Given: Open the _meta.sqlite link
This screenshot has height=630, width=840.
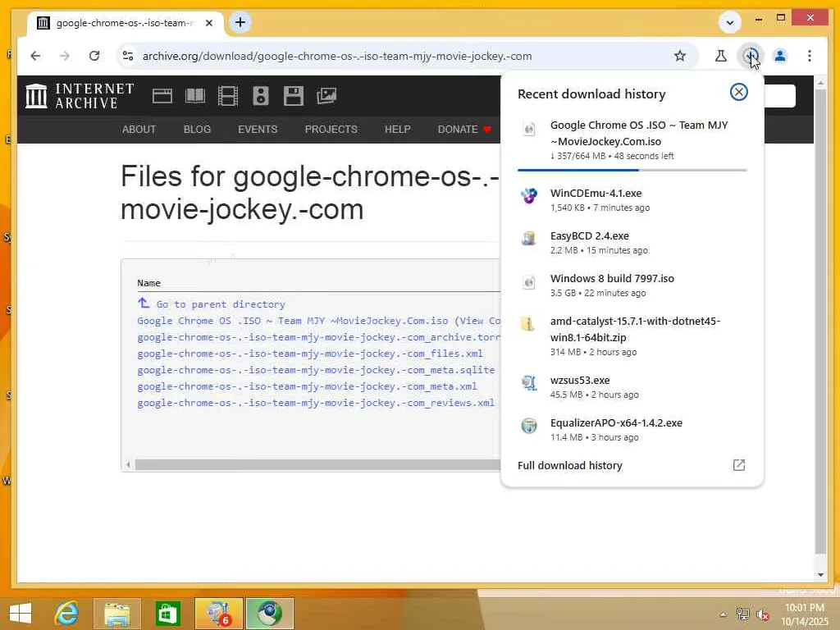Looking at the screenshot, I should 316,370.
